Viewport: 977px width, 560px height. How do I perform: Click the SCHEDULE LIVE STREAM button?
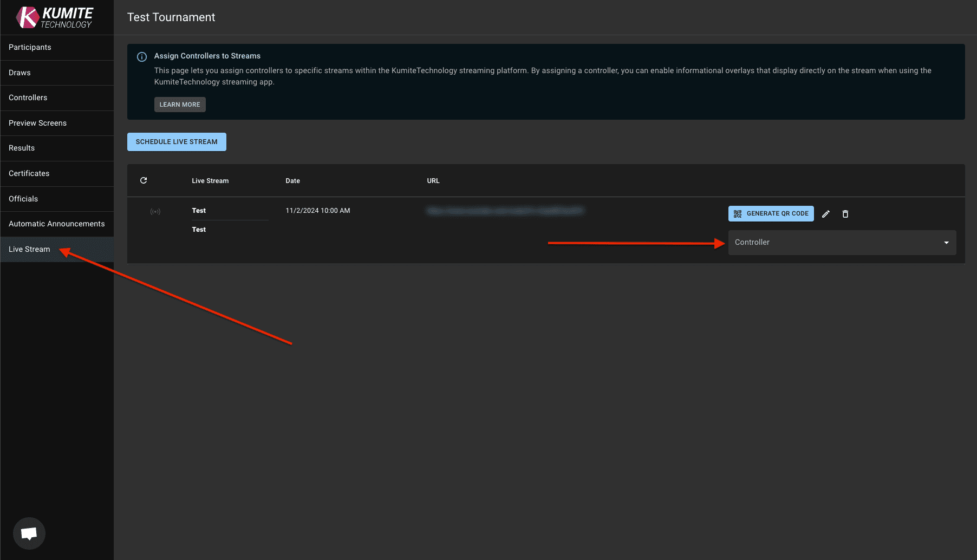click(x=177, y=141)
